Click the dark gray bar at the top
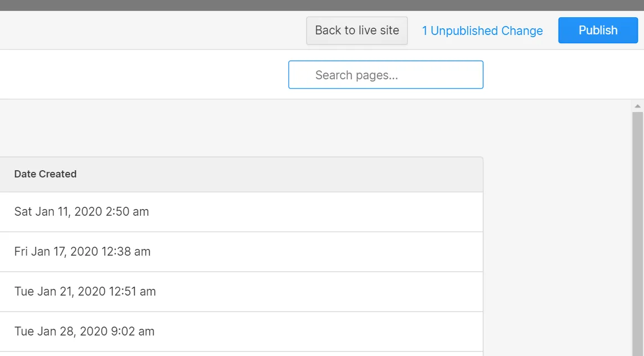This screenshot has height=356, width=644. 321,5
